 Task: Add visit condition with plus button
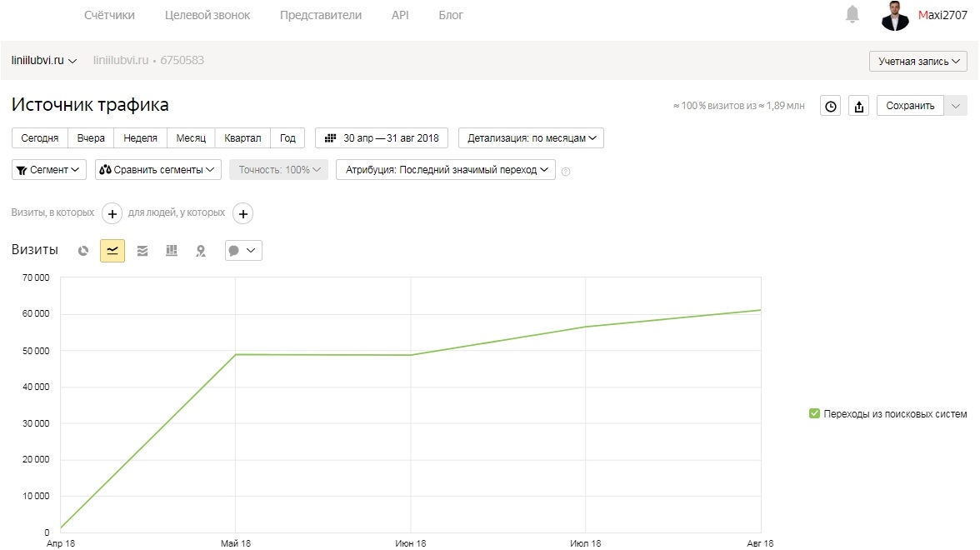[112, 213]
